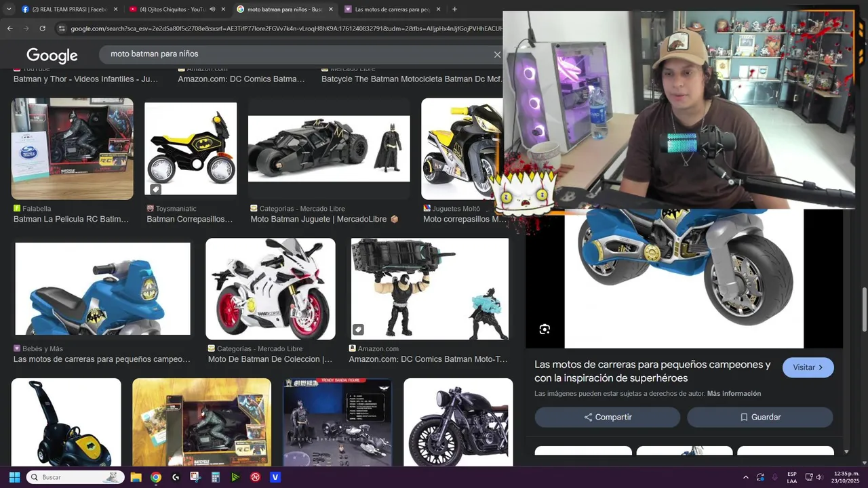Image resolution: width=868 pixels, height=488 pixels.
Task: Open the volume control in system tray
Action: (x=819, y=477)
